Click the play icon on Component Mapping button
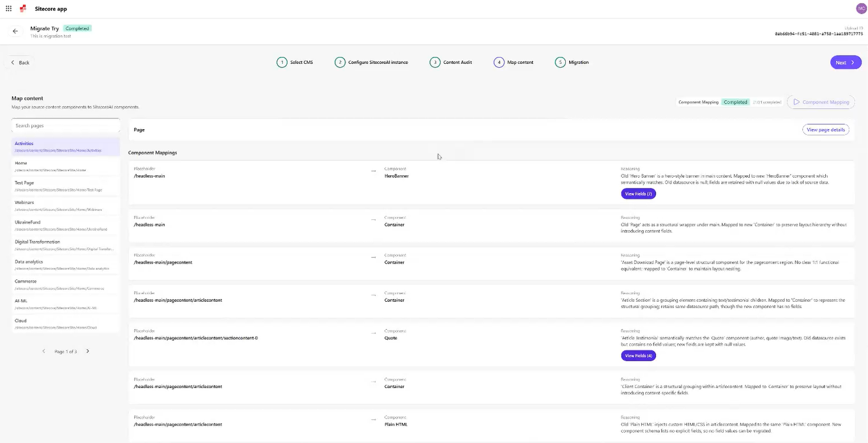 [796, 102]
